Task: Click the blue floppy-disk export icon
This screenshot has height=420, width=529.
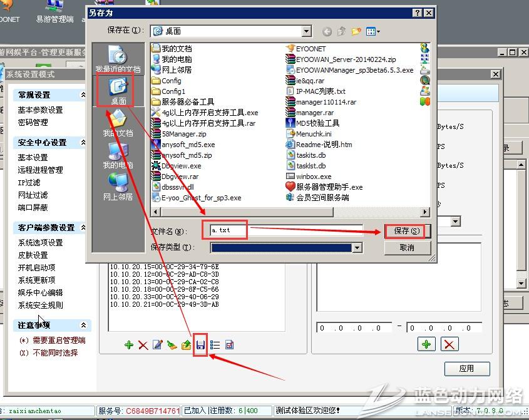Action: (x=200, y=345)
